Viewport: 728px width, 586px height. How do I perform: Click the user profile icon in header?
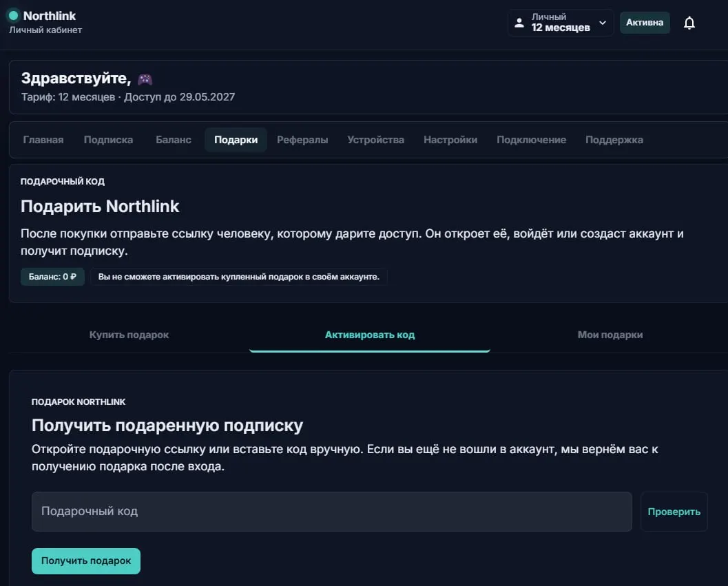point(519,22)
